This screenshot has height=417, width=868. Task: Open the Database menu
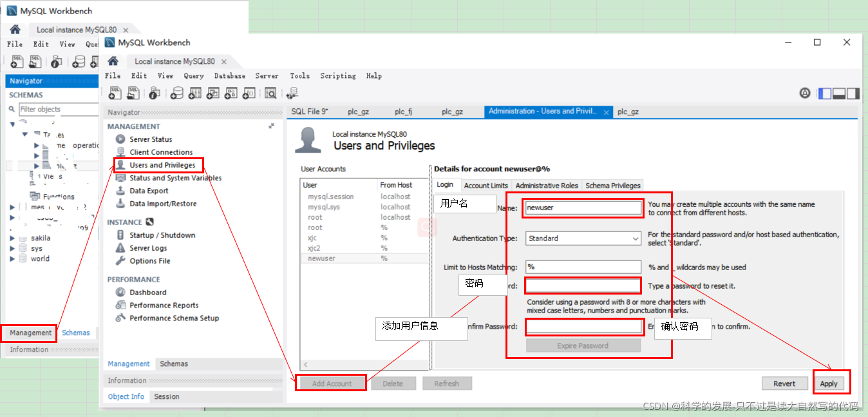coord(230,76)
